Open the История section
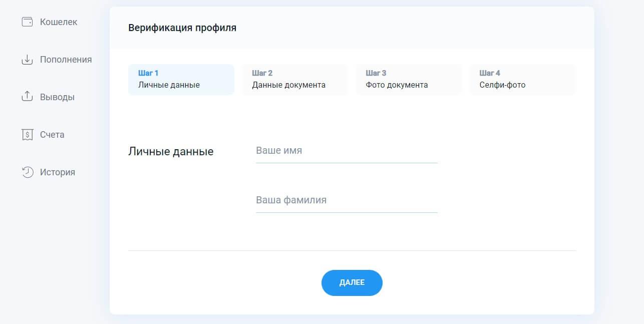Viewport: 644px width, 324px height. (58, 172)
